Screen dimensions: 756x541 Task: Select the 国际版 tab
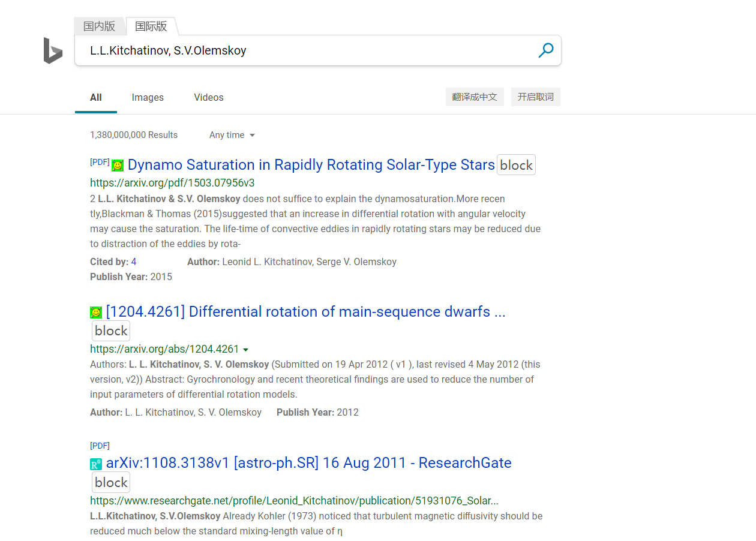click(151, 26)
